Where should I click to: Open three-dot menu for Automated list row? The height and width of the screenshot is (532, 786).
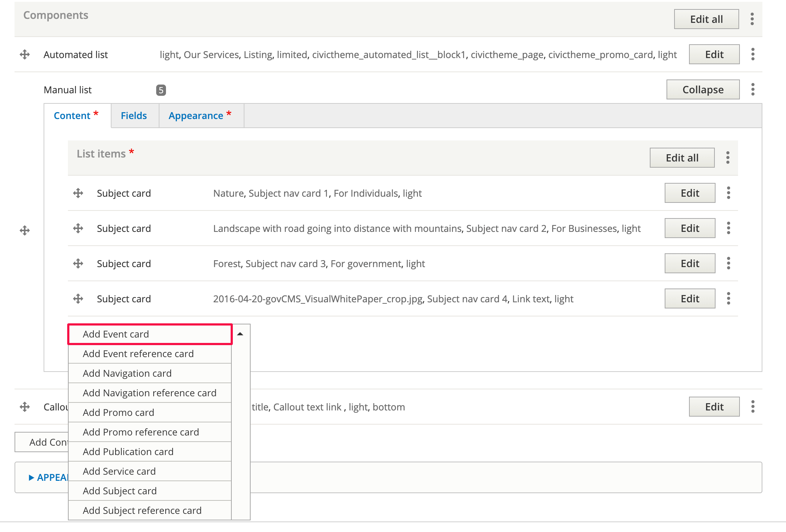(x=753, y=54)
